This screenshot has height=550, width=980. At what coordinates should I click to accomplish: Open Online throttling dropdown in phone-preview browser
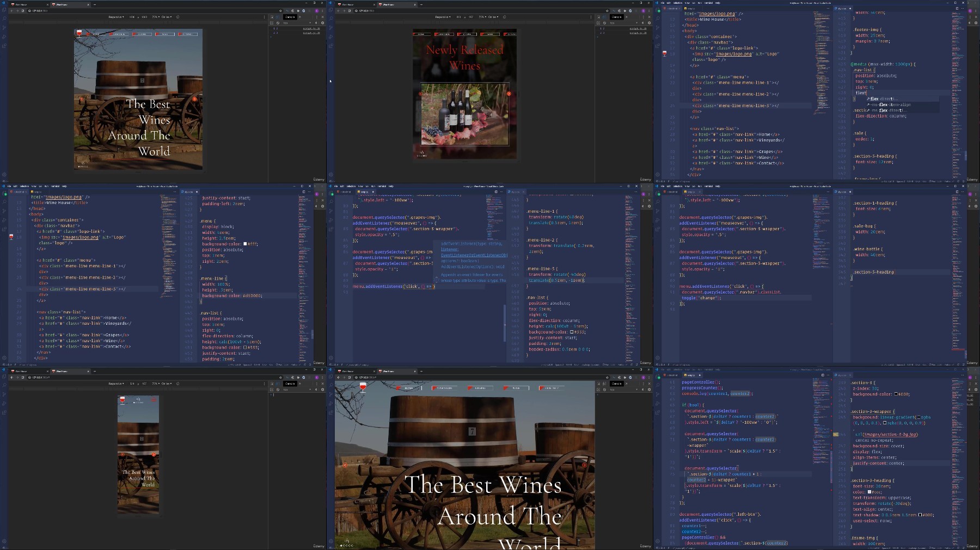167,384
